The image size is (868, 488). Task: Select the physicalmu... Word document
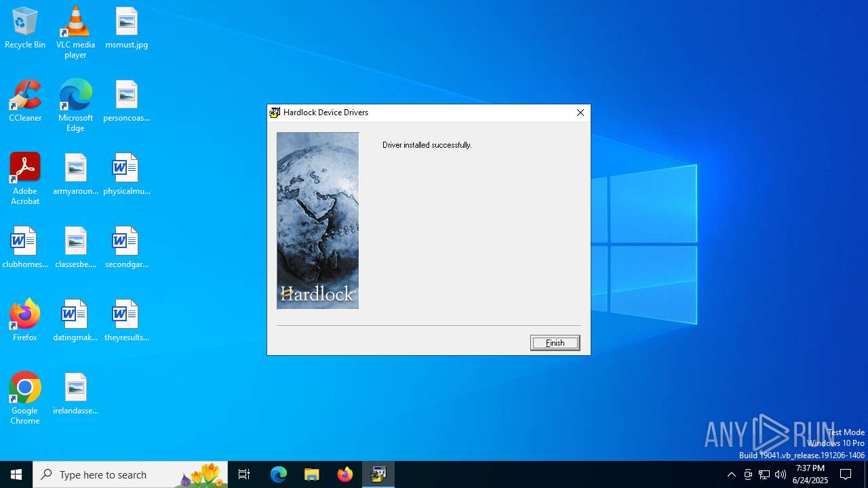click(127, 175)
